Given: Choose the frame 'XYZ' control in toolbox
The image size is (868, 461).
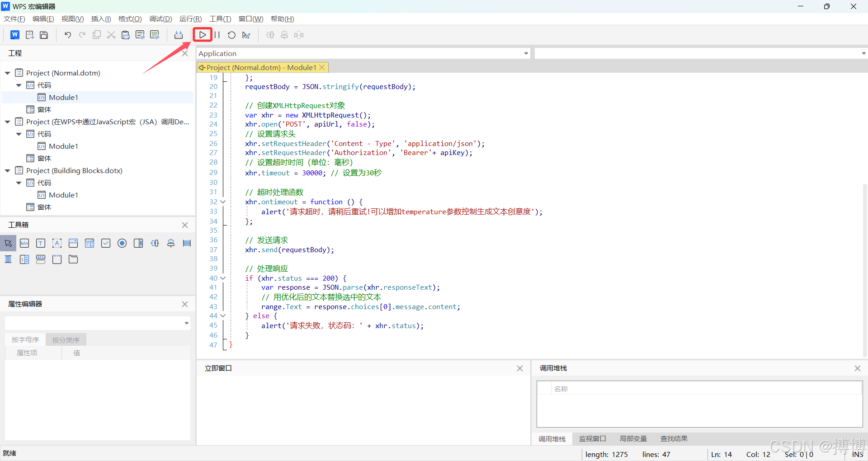Looking at the screenshot, I should (x=57, y=259).
